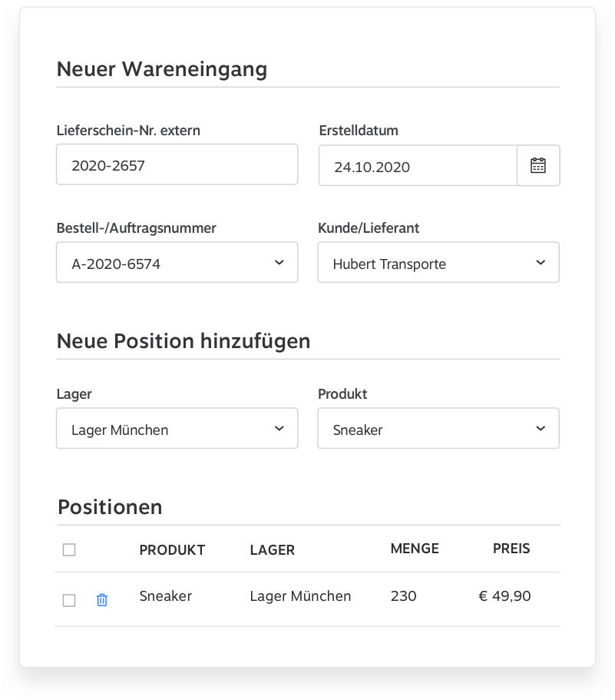Click the price € 49,90

click(504, 596)
